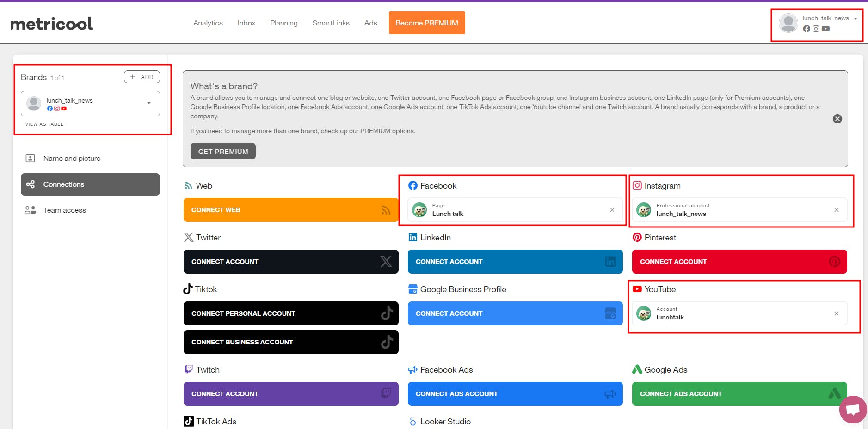Click the YouTube lunchtalk avatar
Screen dimensions: 868x429
click(x=644, y=313)
